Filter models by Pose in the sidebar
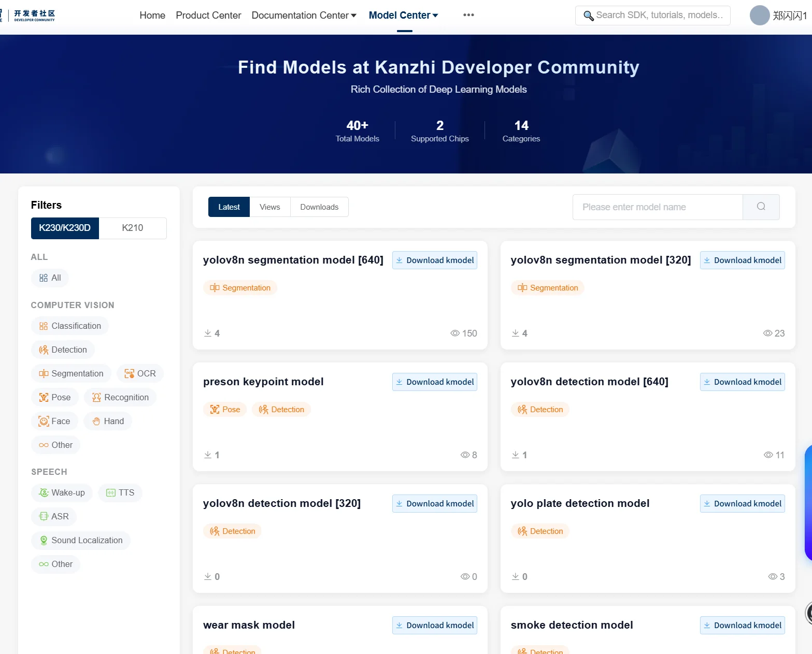The height and width of the screenshot is (654, 812). pos(55,398)
